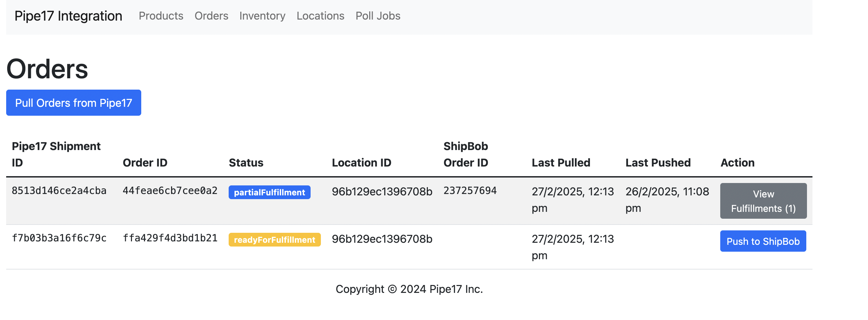This screenshot has height=320, width=868.
Task: Click the Location ID column header
Action: 362,162
